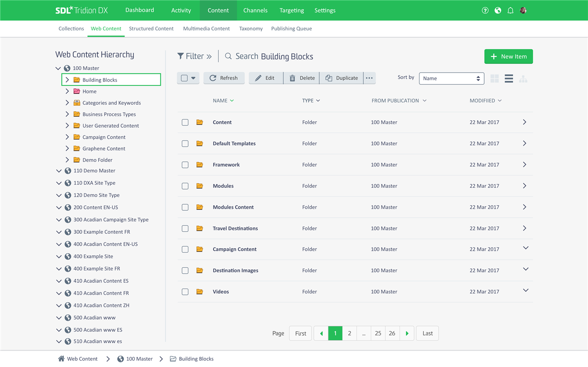
Task: Open the Dashboard top menu
Action: [140, 10]
